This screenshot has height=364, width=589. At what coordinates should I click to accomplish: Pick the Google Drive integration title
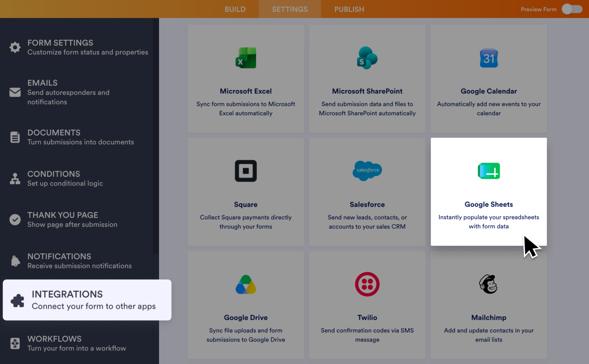tap(246, 317)
